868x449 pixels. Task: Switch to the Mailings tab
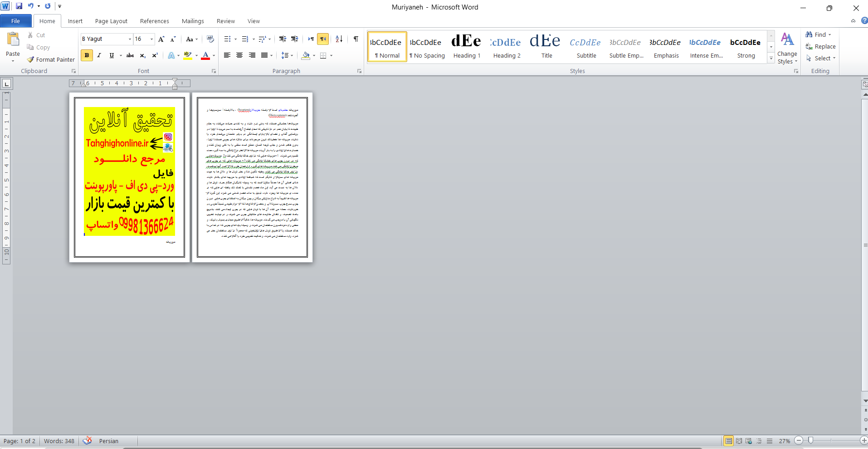193,21
